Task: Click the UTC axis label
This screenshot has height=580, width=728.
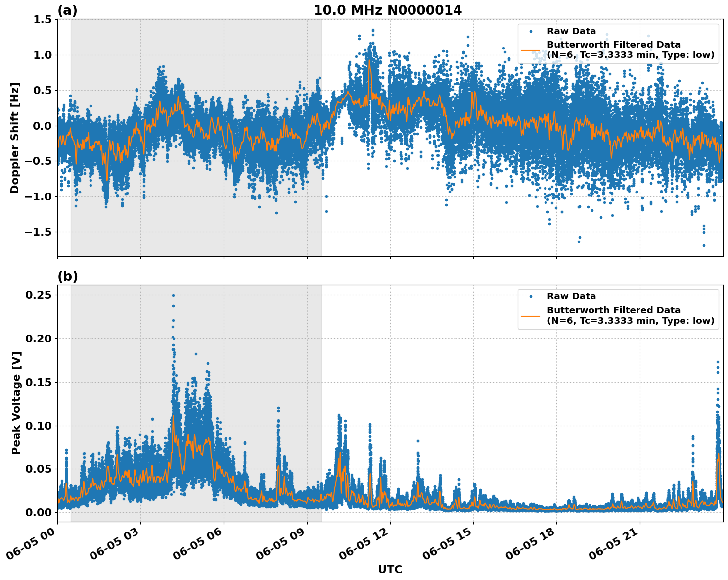Action: point(390,570)
